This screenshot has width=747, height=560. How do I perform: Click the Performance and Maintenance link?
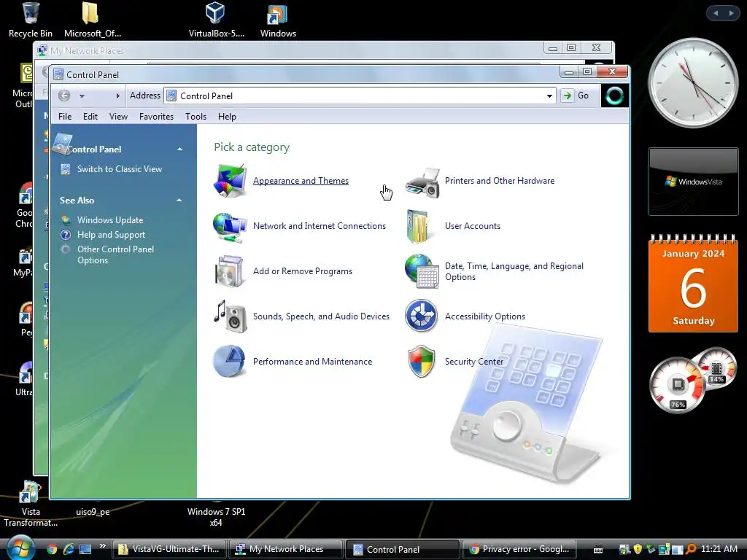[312, 362]
